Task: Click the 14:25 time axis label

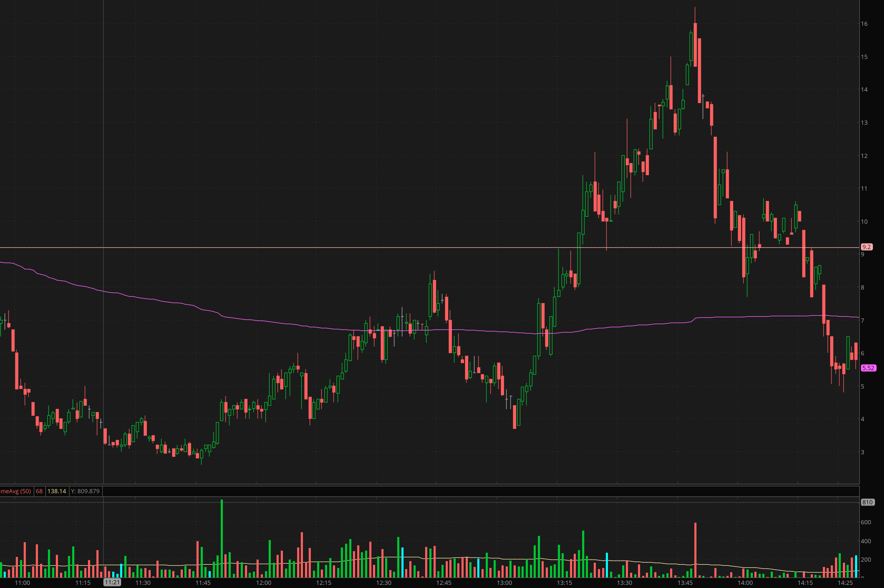Action: [845, 583]
